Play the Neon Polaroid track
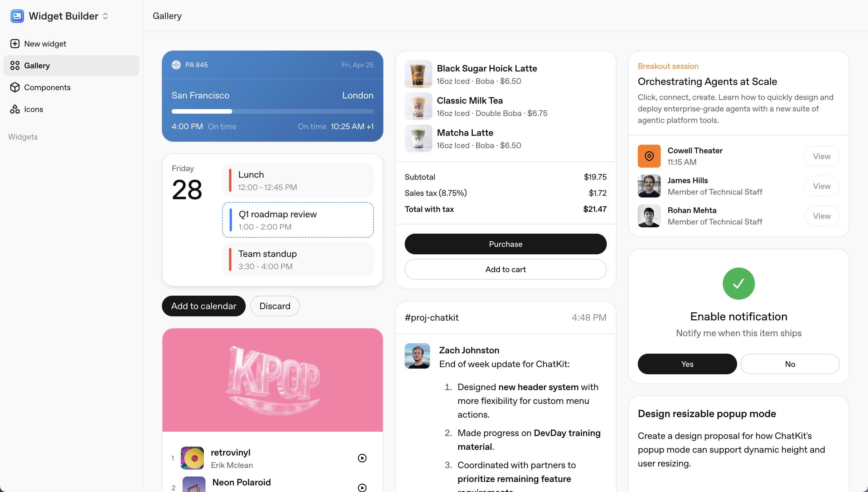Viewport: 868px width, 492px height. tap(362, 487)
